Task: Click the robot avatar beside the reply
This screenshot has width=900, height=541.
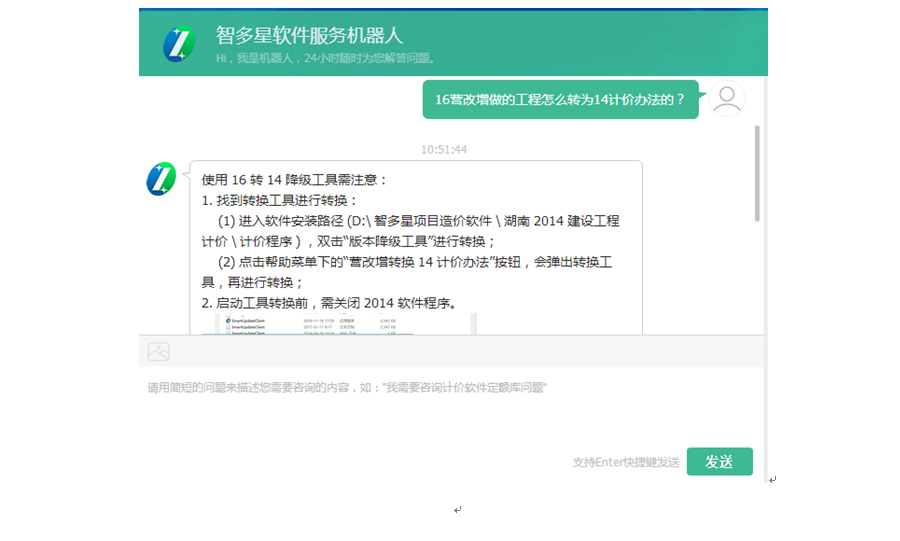Action: pyautogui.click(x=161, y=179)
